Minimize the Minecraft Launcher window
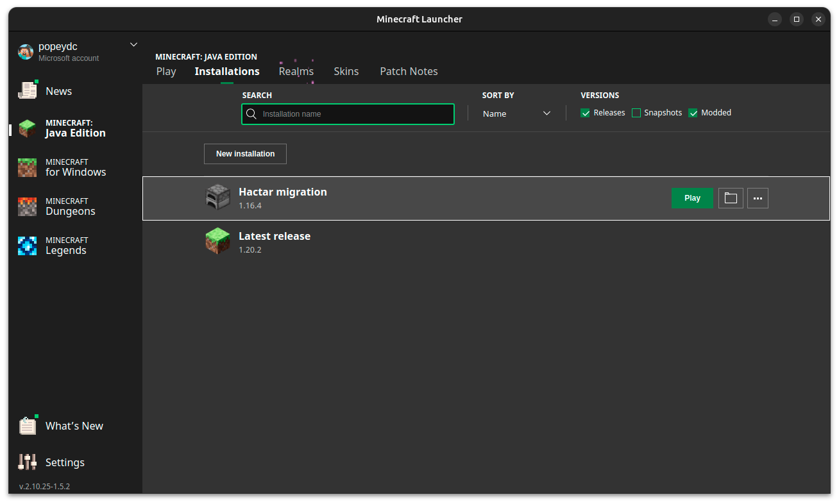839x504 pixels. (x=774, y=19)
